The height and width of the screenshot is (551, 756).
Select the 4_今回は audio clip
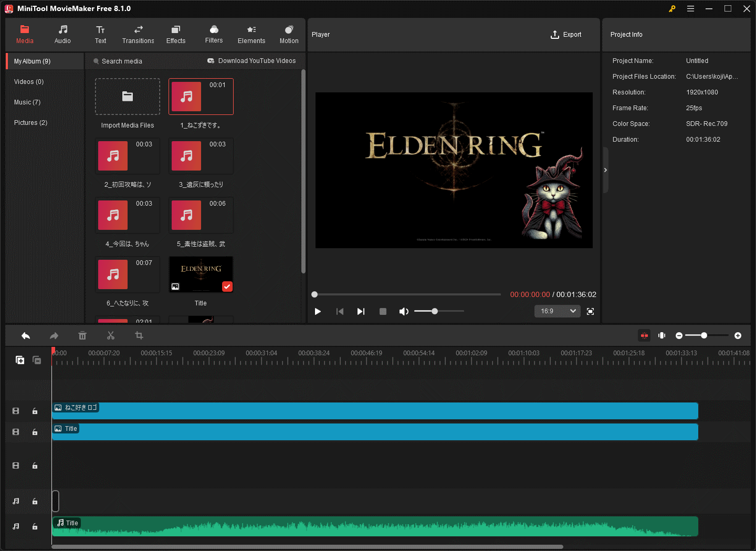click(128, 215)
